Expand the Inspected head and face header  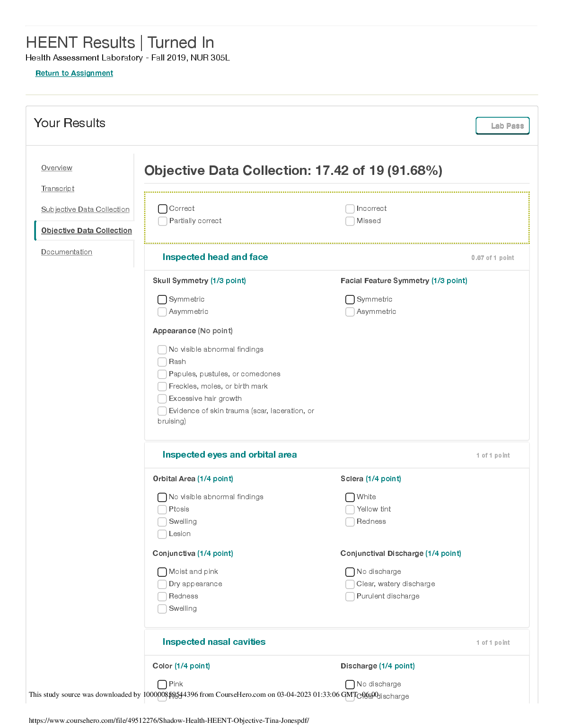coord(215,257)
